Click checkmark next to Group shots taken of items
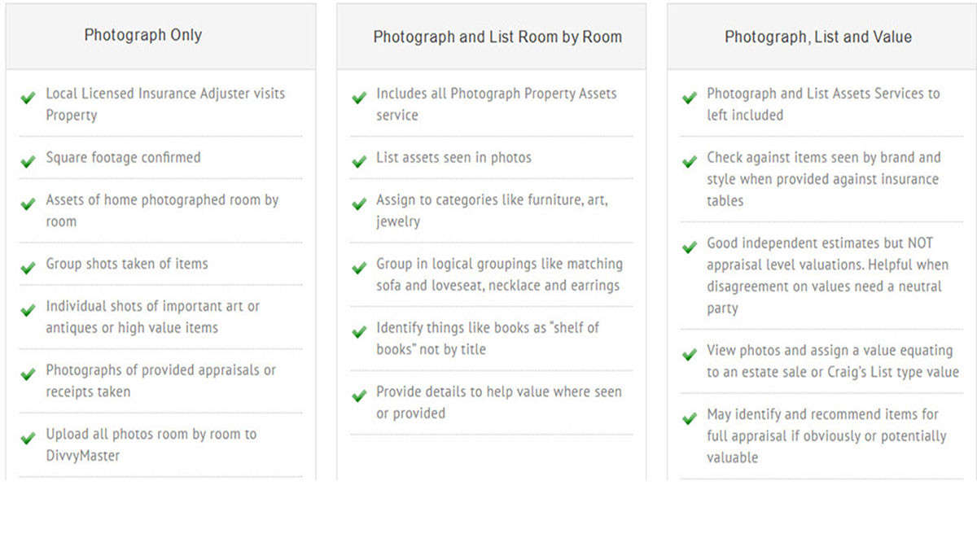 point(28,267)
